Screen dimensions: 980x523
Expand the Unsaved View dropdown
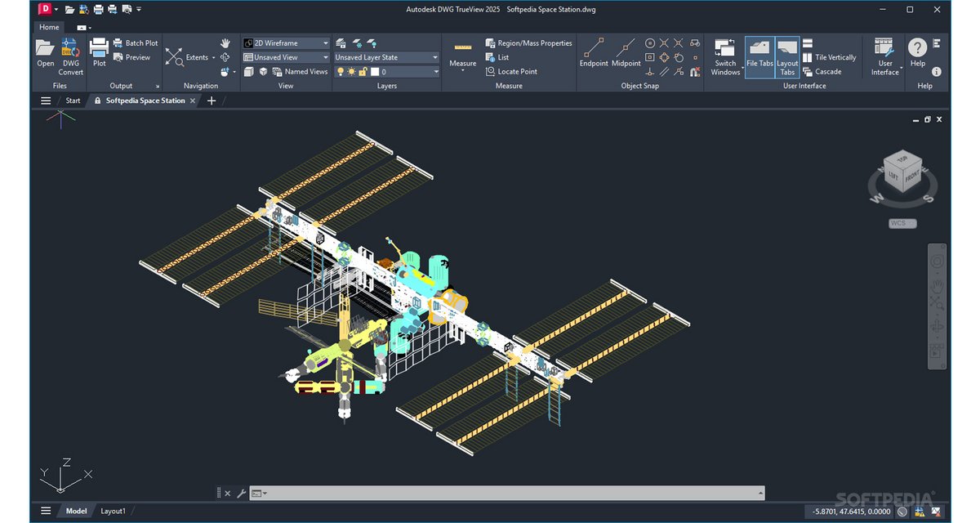325,56
